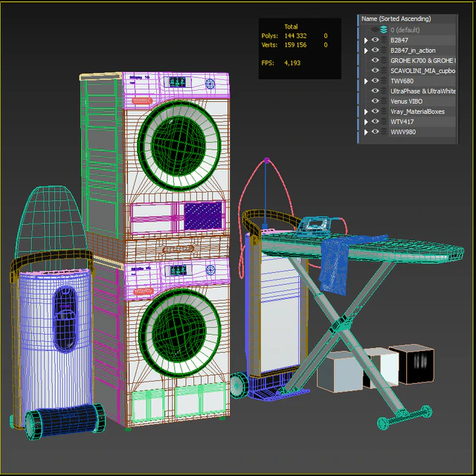Select the WTV417 layer name
Image resolution: width=476 pixels, height=476 pixels.
402,122
